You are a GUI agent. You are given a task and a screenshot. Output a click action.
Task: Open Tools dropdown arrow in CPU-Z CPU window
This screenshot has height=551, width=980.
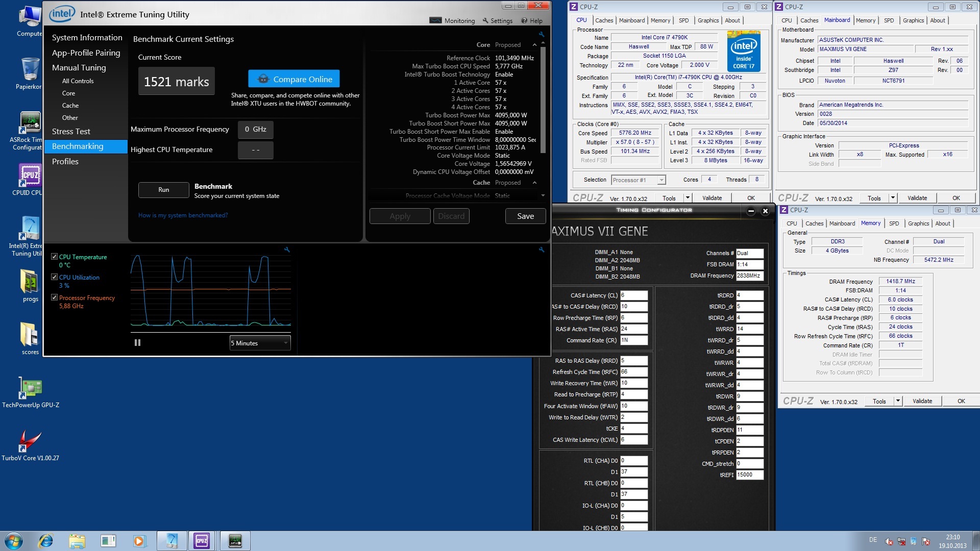[x=688, y=198]
